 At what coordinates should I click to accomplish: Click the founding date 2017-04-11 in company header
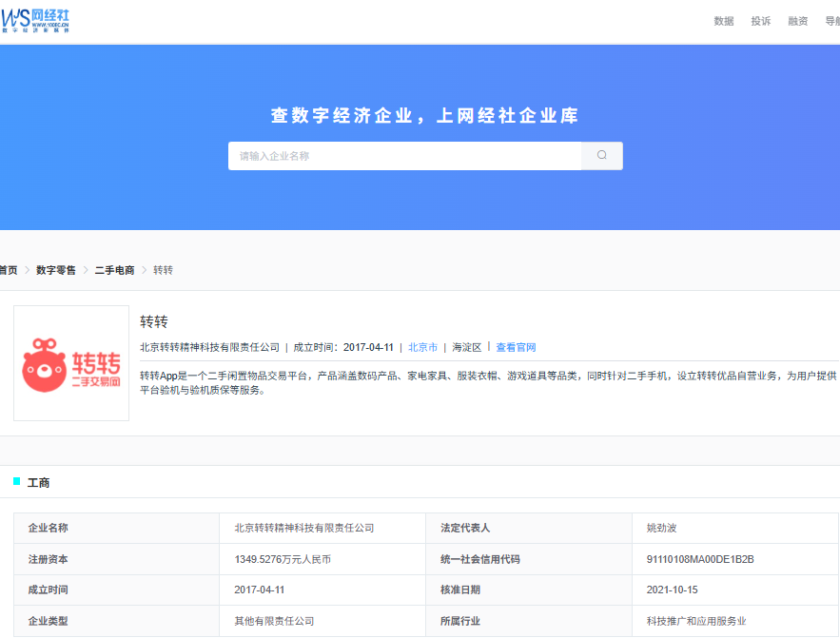pyautogui.click(x=368, y=347)
